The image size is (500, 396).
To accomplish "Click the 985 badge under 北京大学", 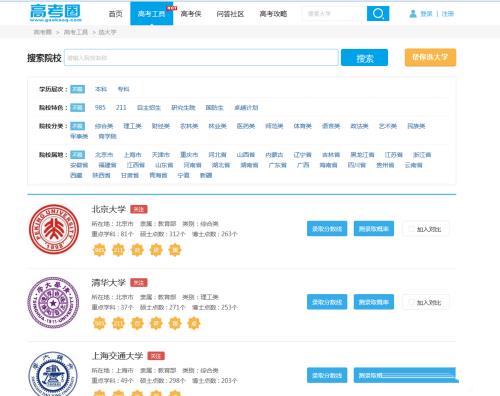I will (99, 250).
